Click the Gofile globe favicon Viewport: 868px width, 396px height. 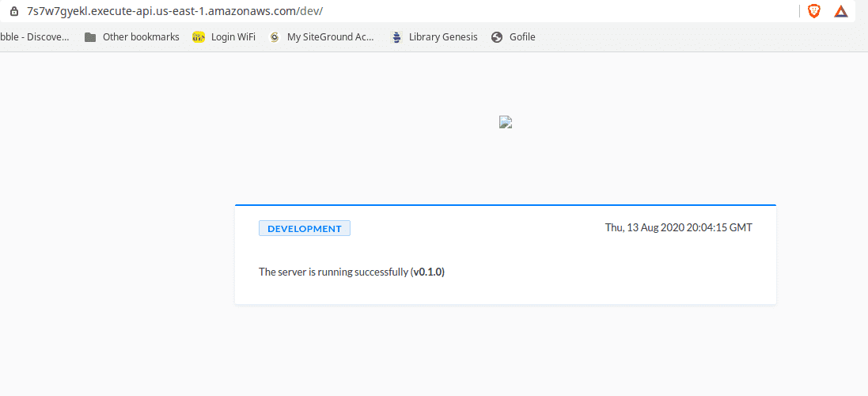click(497, 37)
